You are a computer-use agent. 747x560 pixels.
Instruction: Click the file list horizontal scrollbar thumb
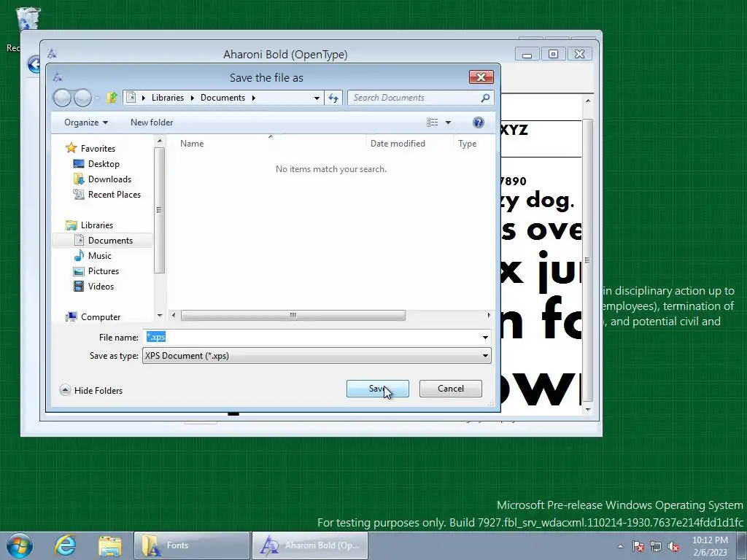click(x=293, y=315)
